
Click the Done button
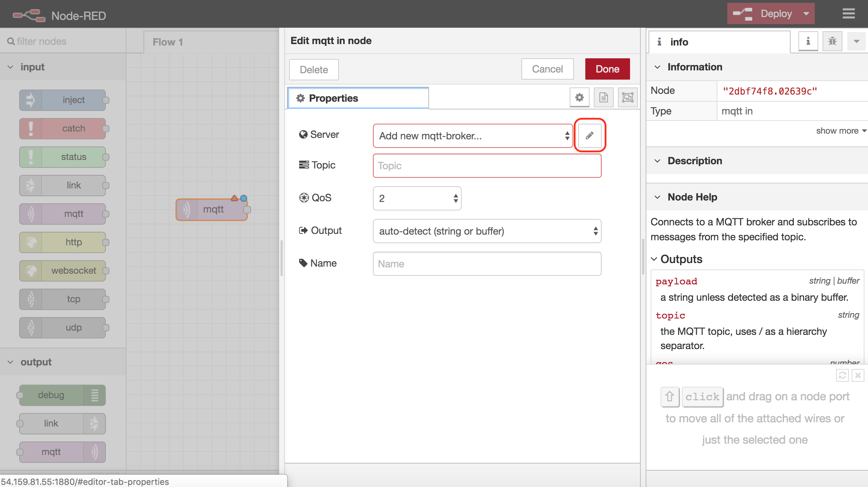[607, 69]
